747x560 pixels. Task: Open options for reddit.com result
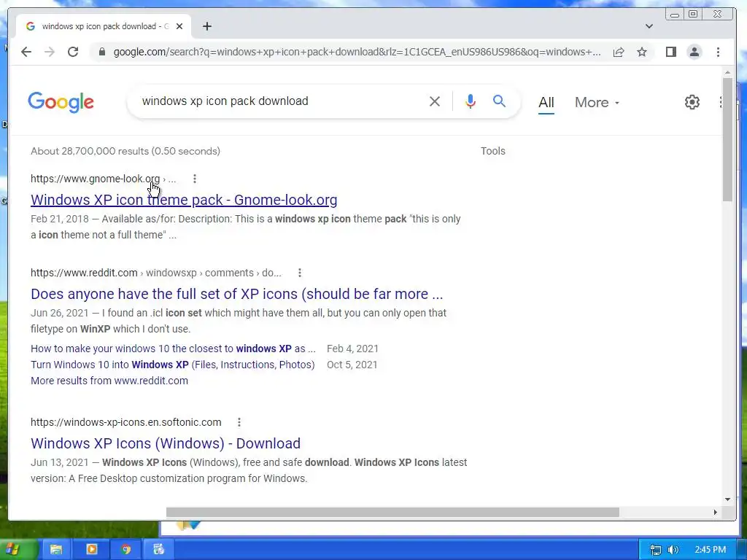pos(300,273)
